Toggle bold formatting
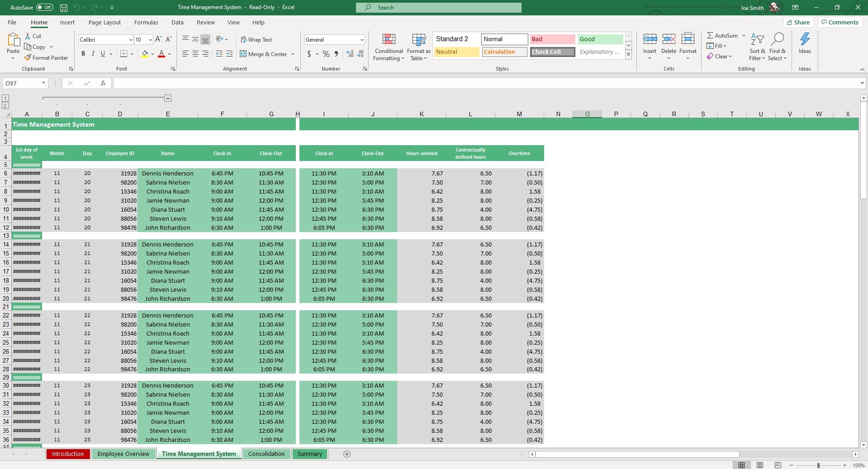This screenshot has height=469, width=868. point(83,53)
